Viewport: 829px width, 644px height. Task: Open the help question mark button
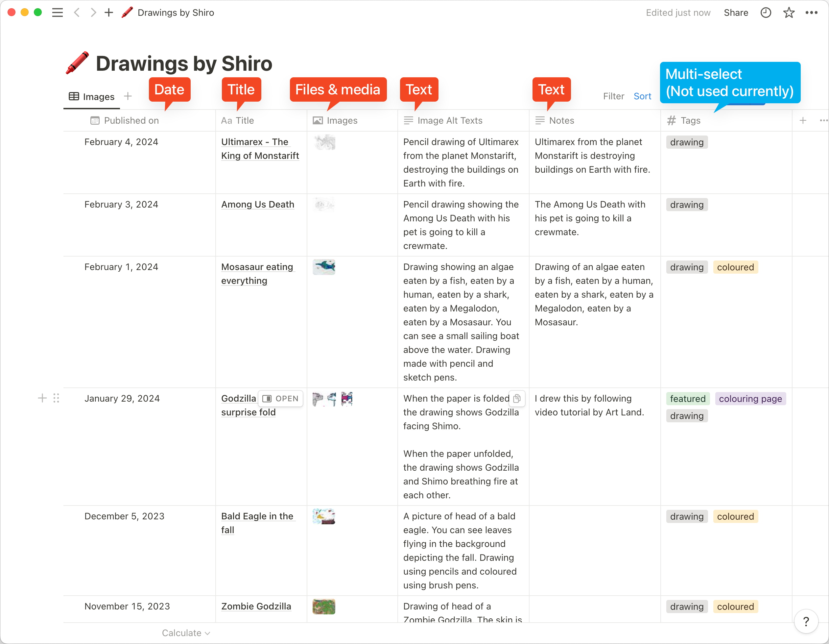pyautogui.click(x=806, y=621)
